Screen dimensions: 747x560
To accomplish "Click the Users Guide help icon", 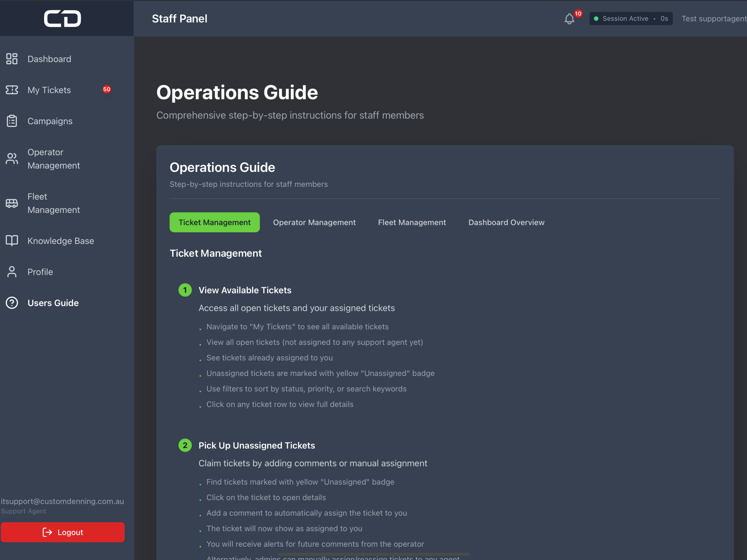I will click(x=12, y=303).
